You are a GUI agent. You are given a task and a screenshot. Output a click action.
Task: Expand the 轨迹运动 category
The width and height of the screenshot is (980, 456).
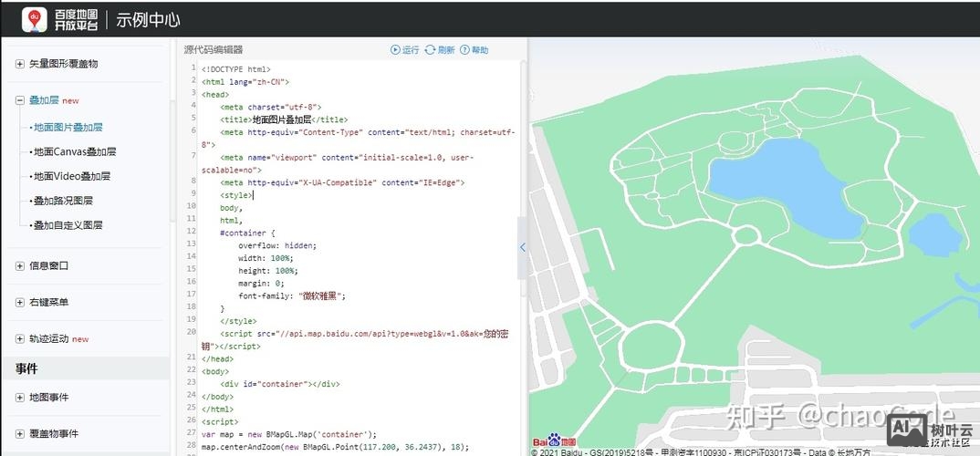[x=20, y=338]
